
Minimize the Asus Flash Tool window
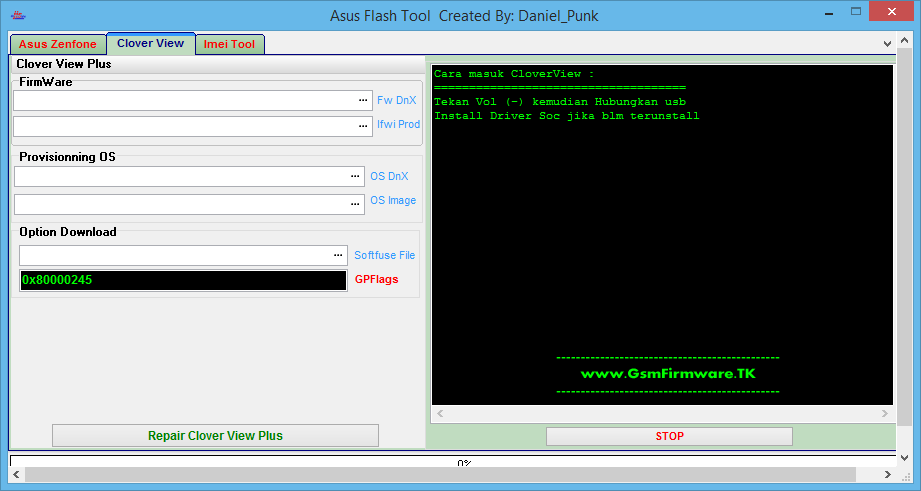829,13
